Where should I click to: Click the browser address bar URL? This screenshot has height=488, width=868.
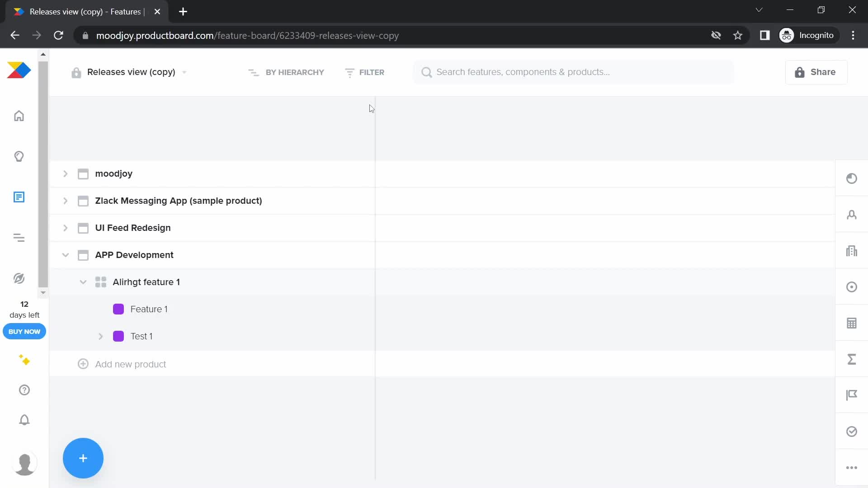coord(247,35)
